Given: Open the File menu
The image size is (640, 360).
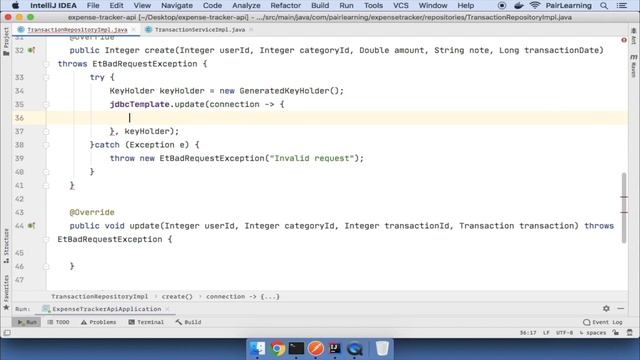Looking at the screenshot, I should (x=93, y=6).
